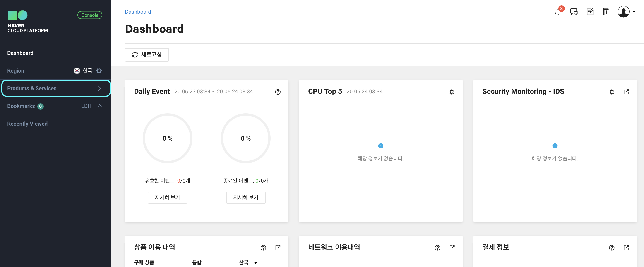Click the Korea flag region icon
Viewport: 644px width, 267px height.
[77, 70]
